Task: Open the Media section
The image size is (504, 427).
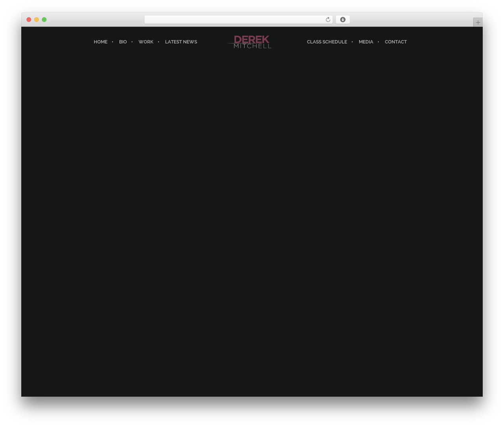Action: [x=366, y=42]
